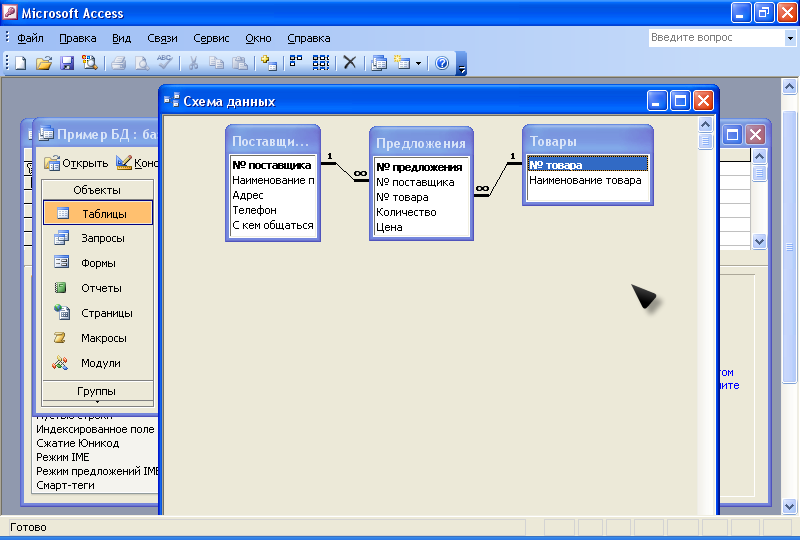Click 'Индексированное поле' property row

point(95,429)
